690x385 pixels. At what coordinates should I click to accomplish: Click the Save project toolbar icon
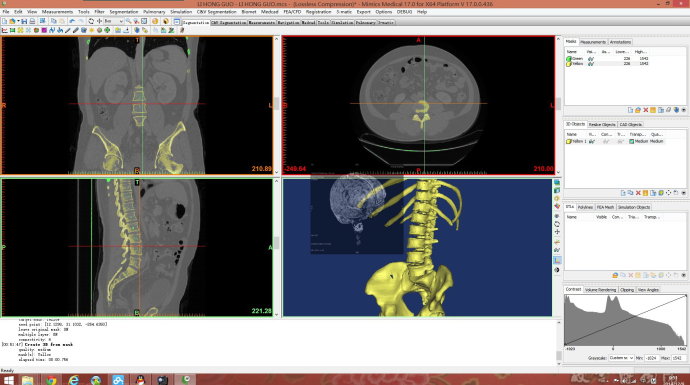tap(24, 21)
